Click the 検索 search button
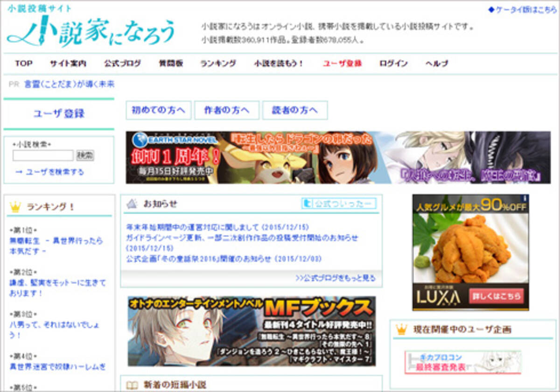The width and height of the screenshot is (560, 392). tap(85, 155)
